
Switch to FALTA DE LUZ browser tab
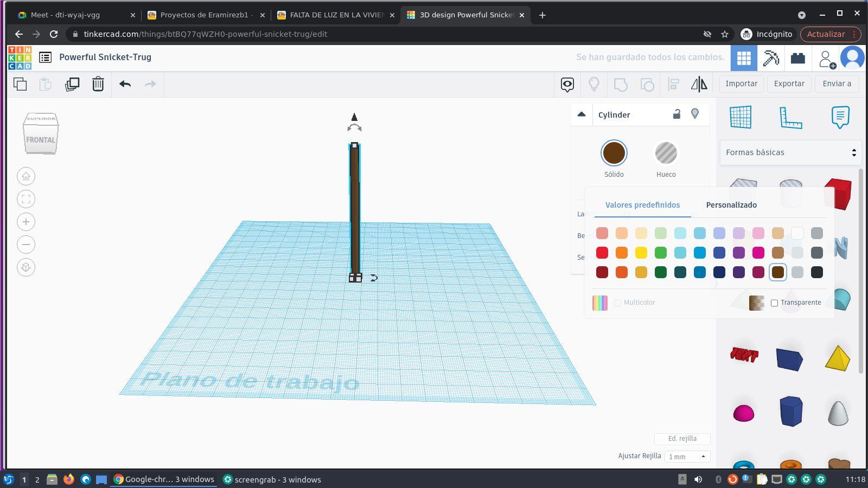click(x=335, y=15)
